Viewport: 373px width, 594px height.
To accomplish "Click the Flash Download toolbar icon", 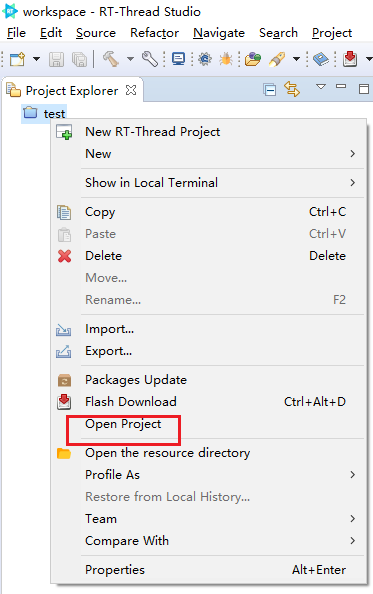I will pos(350,59).
